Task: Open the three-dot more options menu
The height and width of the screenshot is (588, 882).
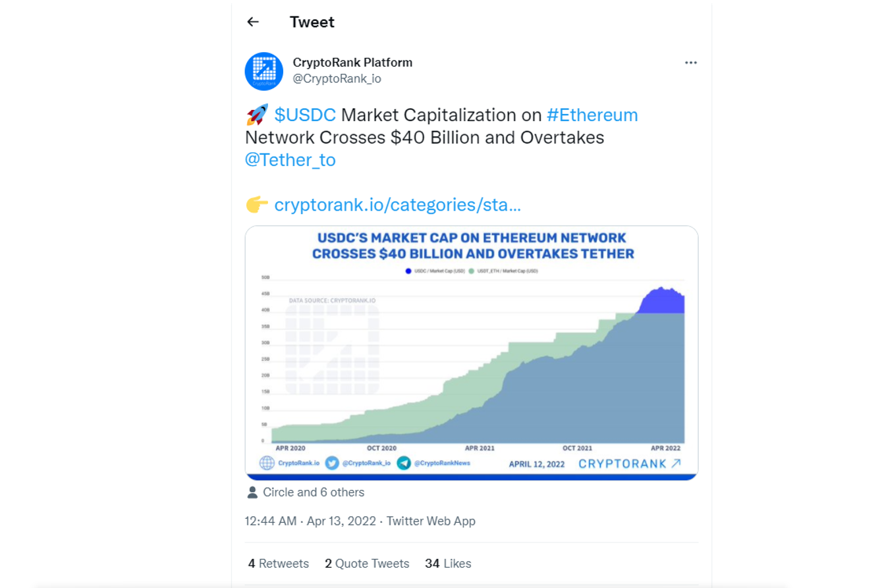Action: (x=690, y=63)
